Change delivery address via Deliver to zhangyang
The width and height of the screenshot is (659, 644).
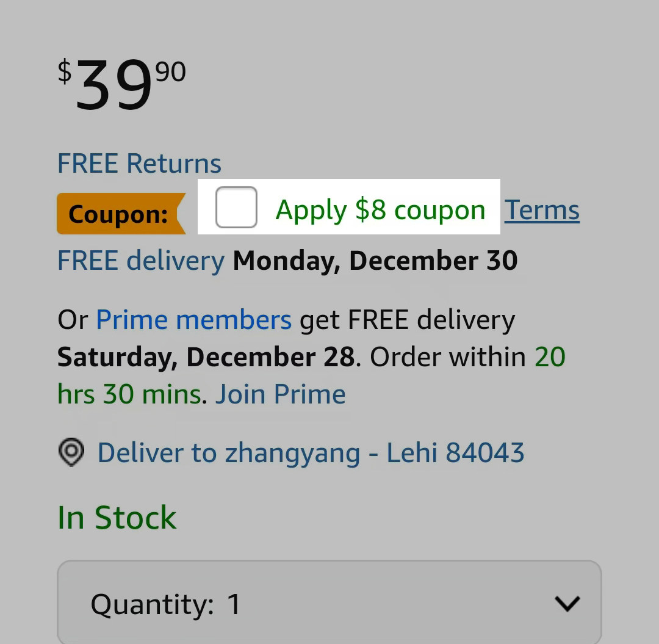pos(311,453)
